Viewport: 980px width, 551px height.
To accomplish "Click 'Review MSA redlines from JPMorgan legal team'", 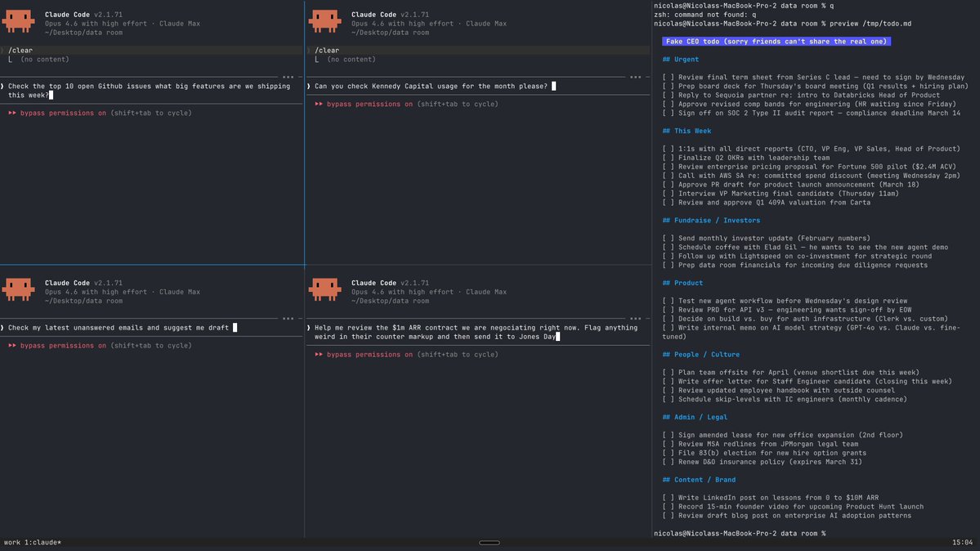I will click(768, 444).
